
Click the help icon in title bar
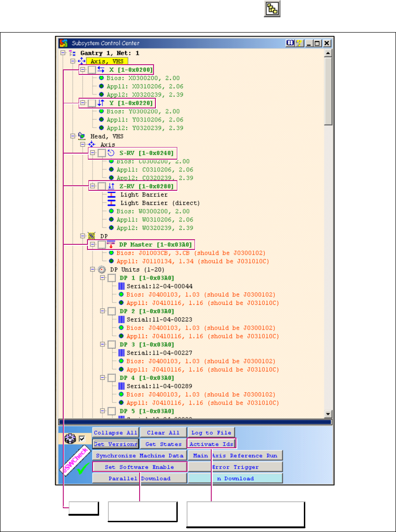click(x=299, y=43)
